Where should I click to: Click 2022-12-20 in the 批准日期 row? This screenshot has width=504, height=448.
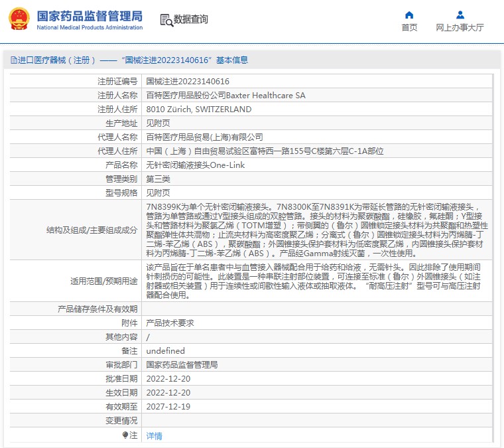click(168, 379)
